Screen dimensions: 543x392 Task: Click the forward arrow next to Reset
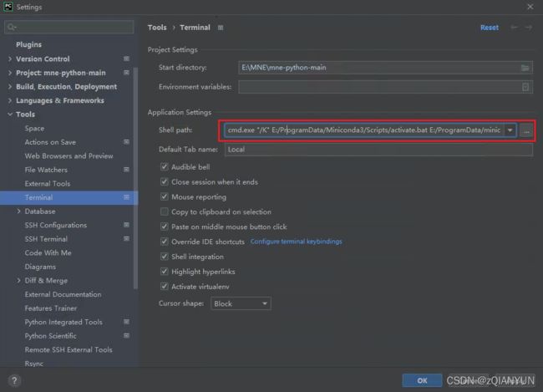tap(529, 28)
